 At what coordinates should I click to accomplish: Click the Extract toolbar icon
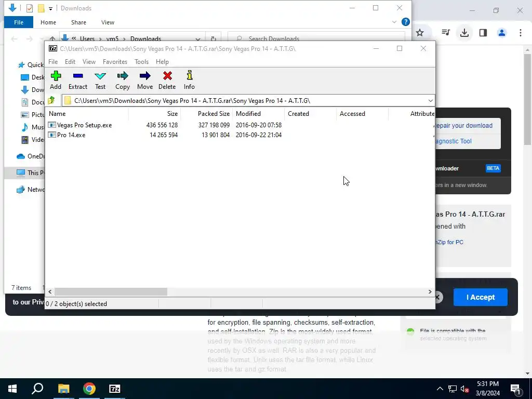pyautogui.click(x=78, y=80)
